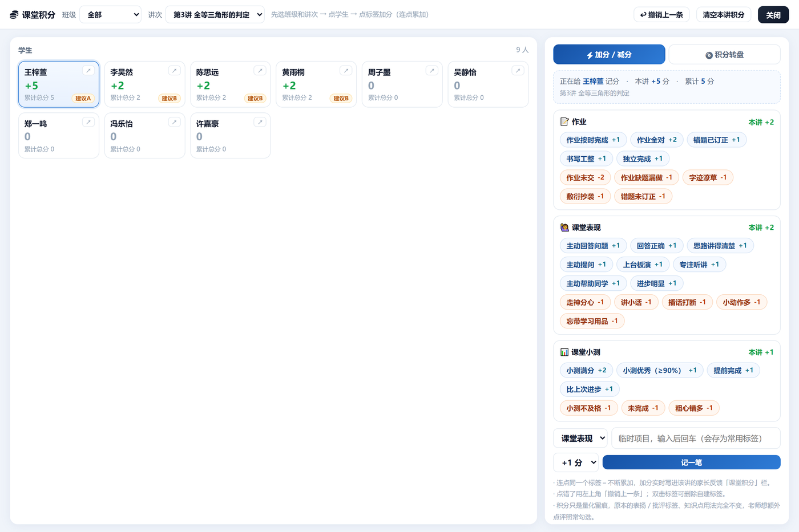Click the 临时项目 text input field
Viewport: 799px width, 532px height.
696,438
